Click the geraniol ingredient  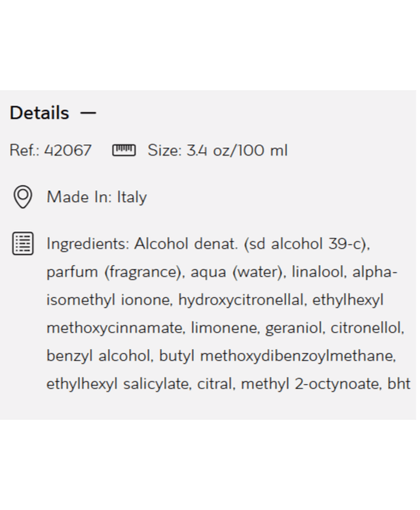point(295,328)
